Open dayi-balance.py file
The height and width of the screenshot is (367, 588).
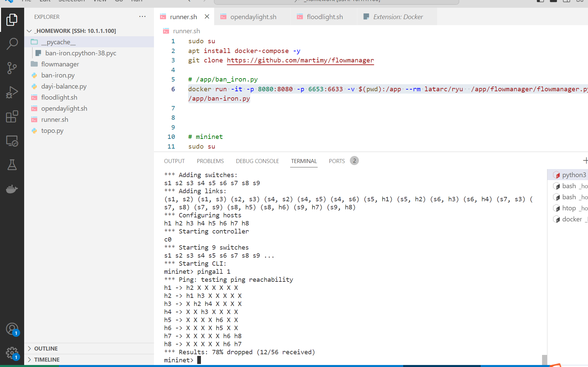[89, 86]
